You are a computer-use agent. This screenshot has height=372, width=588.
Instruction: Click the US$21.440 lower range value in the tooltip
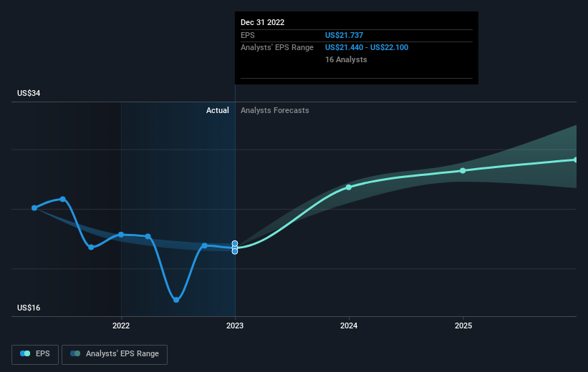point(344,48)
